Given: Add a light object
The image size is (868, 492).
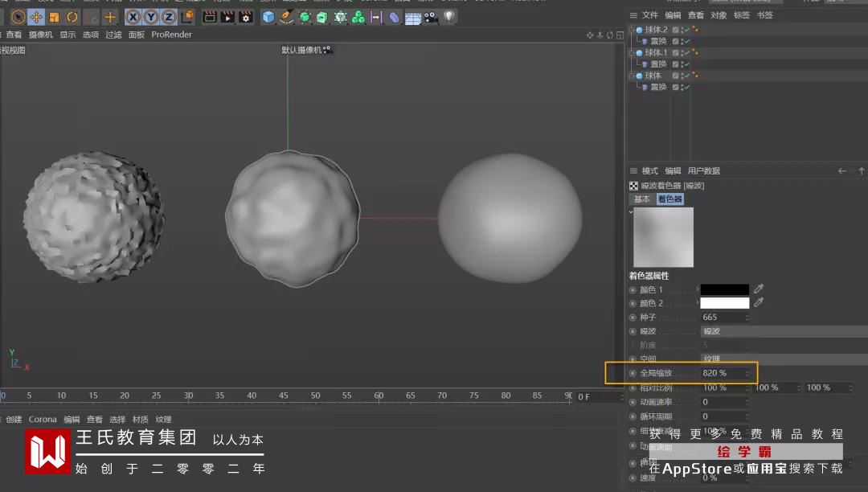Looking at the screenshot, I should click(x=449, y=17).
